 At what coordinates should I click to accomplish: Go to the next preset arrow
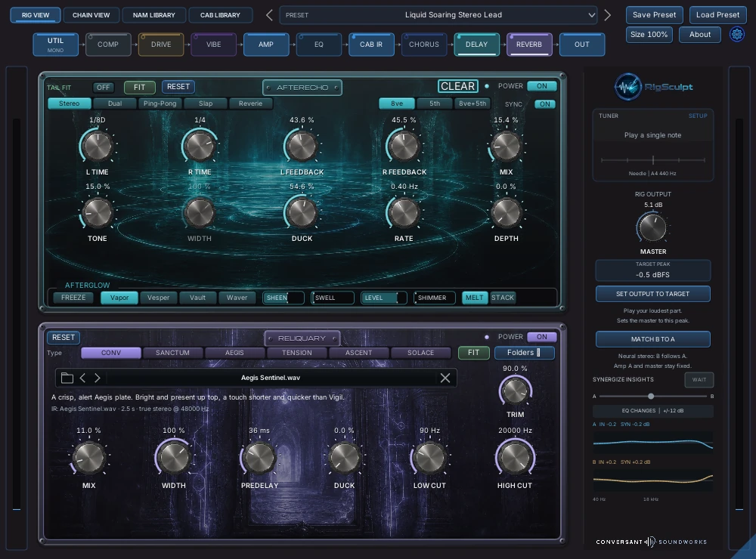608,15
